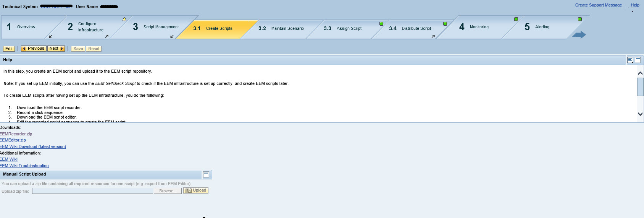
Task: Click the Technical System label
Action: (x=20, y=7)
